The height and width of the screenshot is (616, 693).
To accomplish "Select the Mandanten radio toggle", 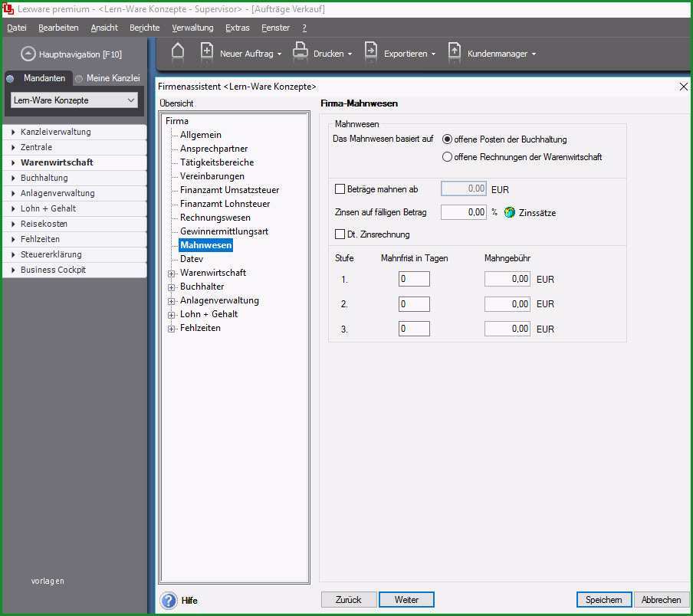I will [x=10, y=79].
